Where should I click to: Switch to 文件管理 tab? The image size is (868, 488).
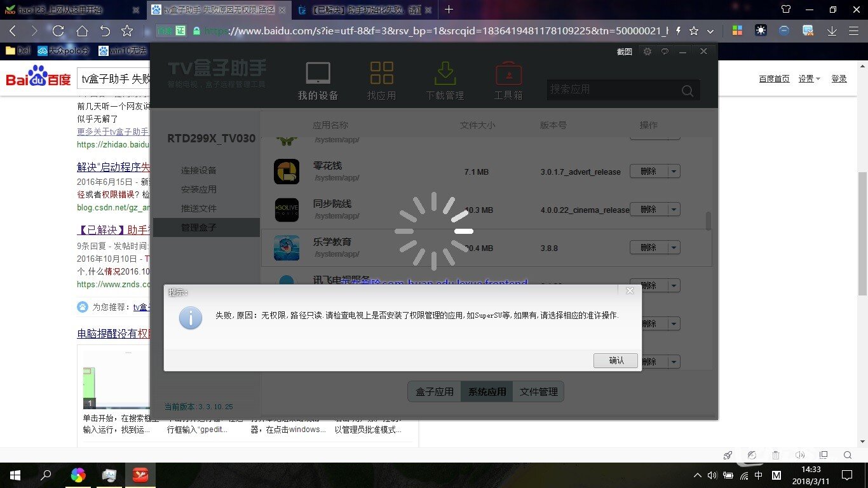pos(538,391)
